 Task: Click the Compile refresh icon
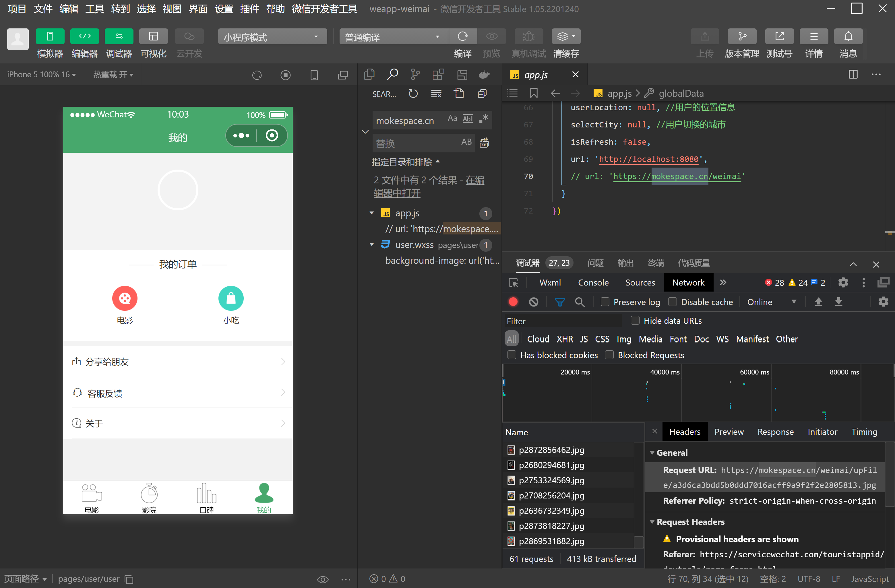coord(462,36)
